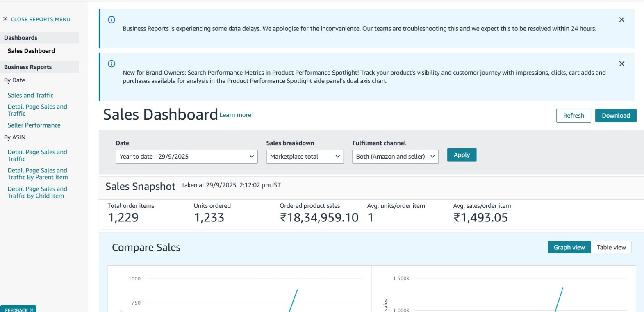
Task: Open the Date range dropdown
Action: [x=187, y=157]
